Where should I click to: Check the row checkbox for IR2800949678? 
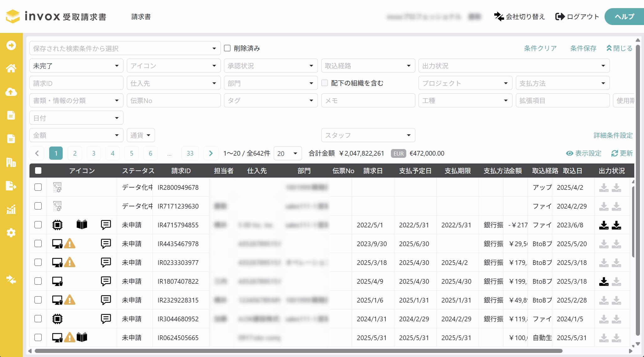tap(38, 187)
